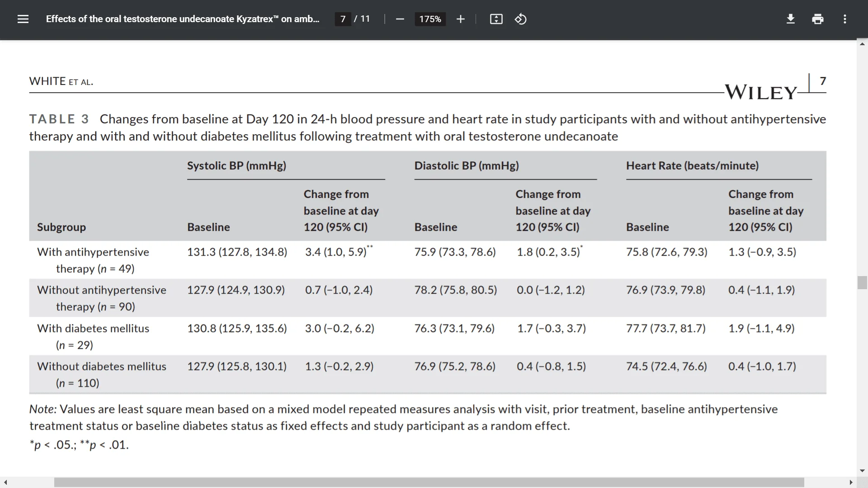Click the 'Diastolic BP (mmHg)' header
Image resolution: width=868 pixels, height=488 pixels.
(467, 165)
